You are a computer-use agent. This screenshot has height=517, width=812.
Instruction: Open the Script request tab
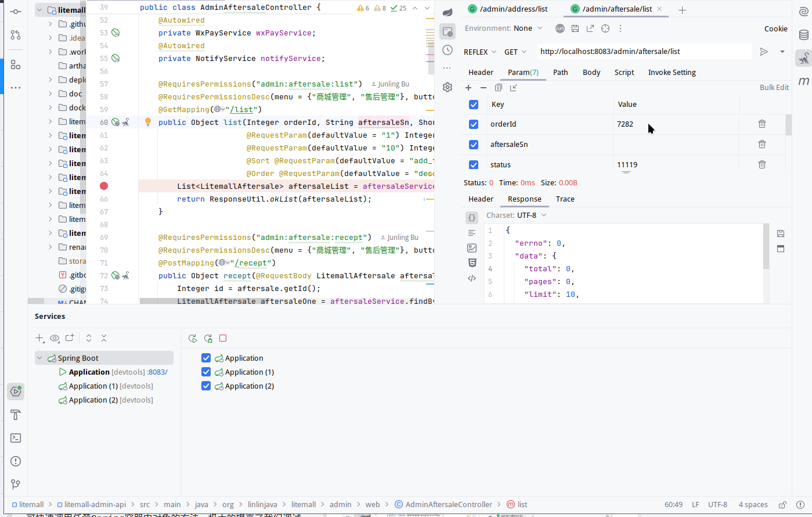[x=625, y=73]
